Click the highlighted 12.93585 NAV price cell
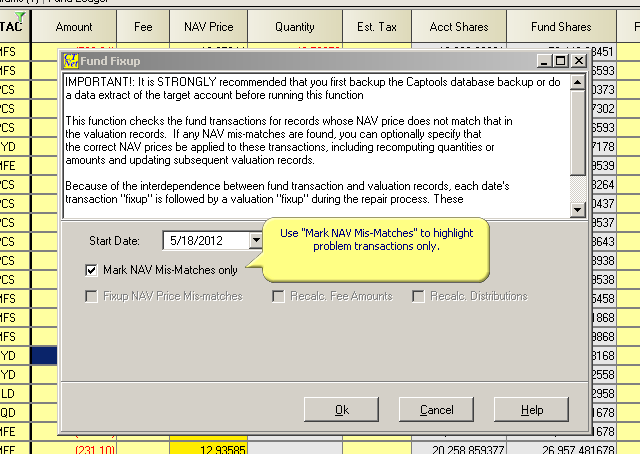The width and height of the screenshot is (640, 454). [208, 446]
